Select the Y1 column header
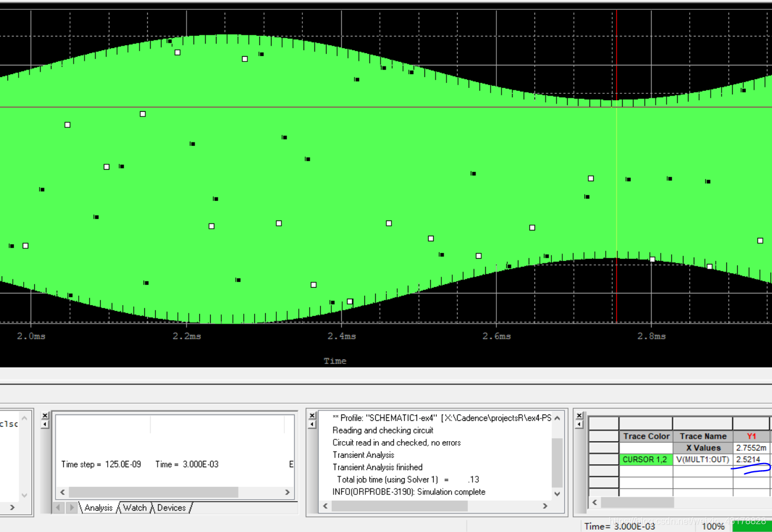Viewport: 772px width, 532px height. (x=751, y=436)
